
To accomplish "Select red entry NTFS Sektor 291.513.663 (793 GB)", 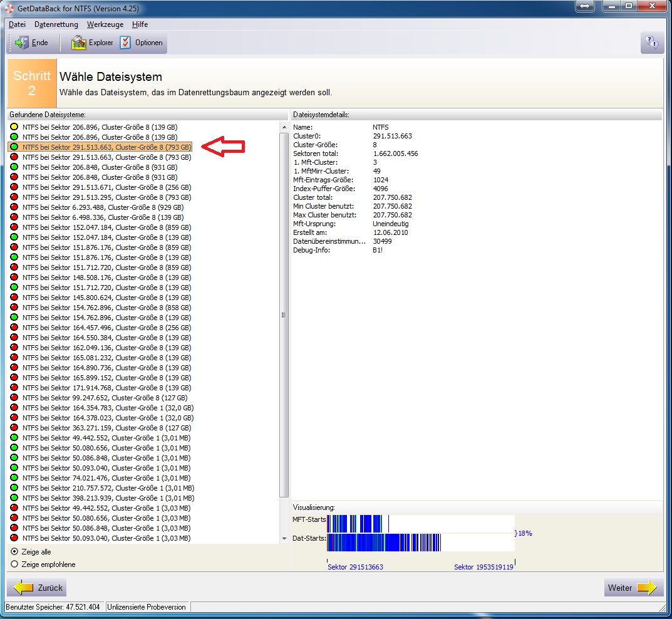I will coord(100,157).
